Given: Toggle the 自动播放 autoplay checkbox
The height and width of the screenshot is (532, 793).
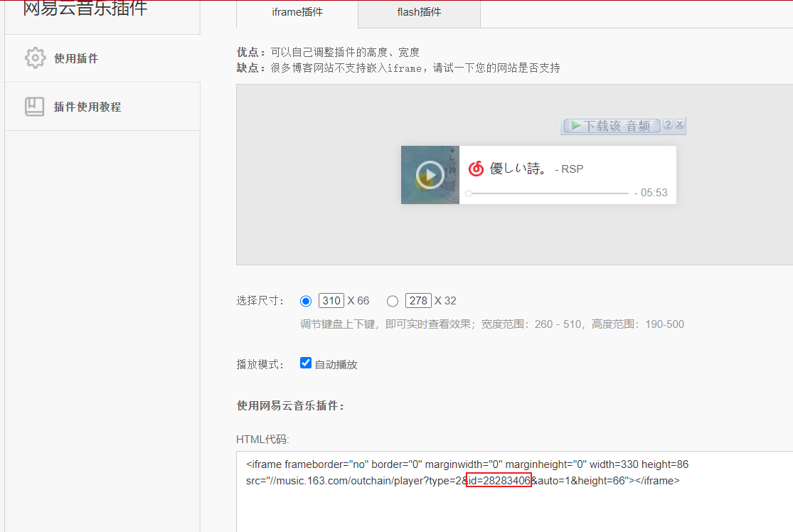Looking at the screenshot, I should pos(306,363).
